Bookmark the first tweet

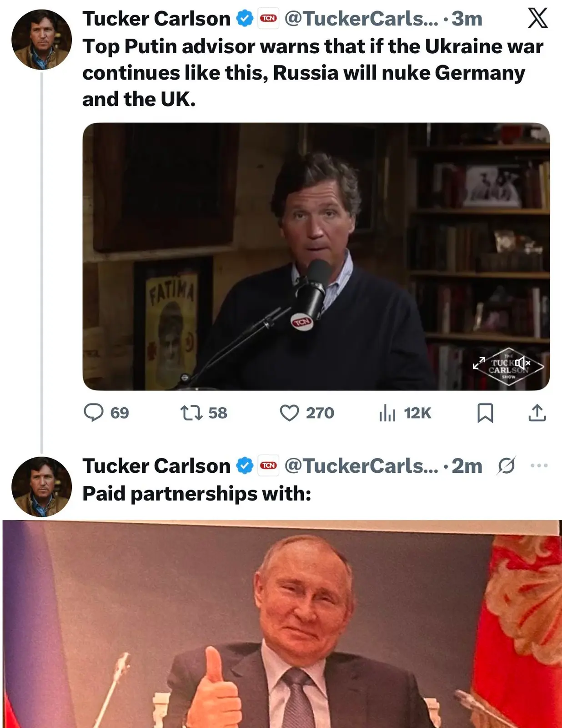click(x=485, y=413)
